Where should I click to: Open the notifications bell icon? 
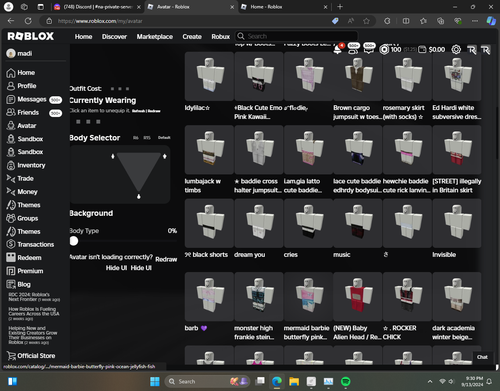point(337,50)
